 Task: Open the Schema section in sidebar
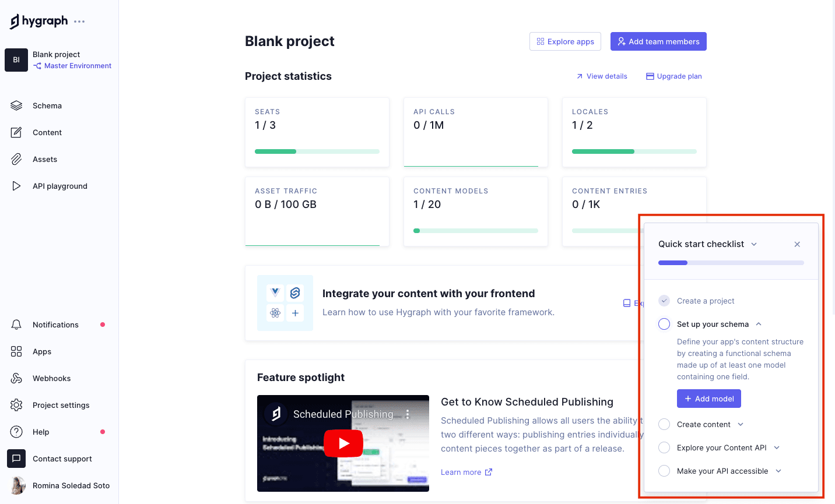(x=47, y=105)
